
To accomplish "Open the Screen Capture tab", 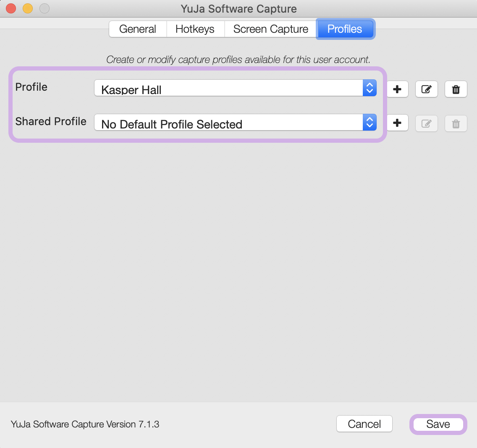I will [x=271, y=29].
